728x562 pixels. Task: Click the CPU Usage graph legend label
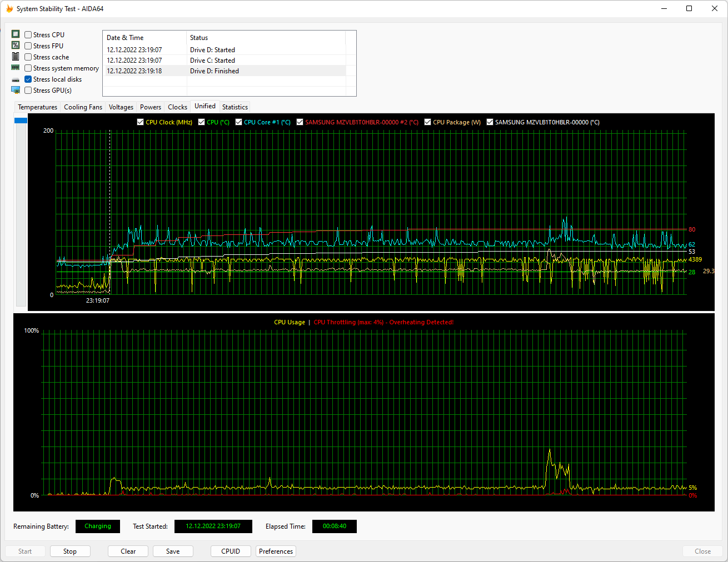click(290, 322)
